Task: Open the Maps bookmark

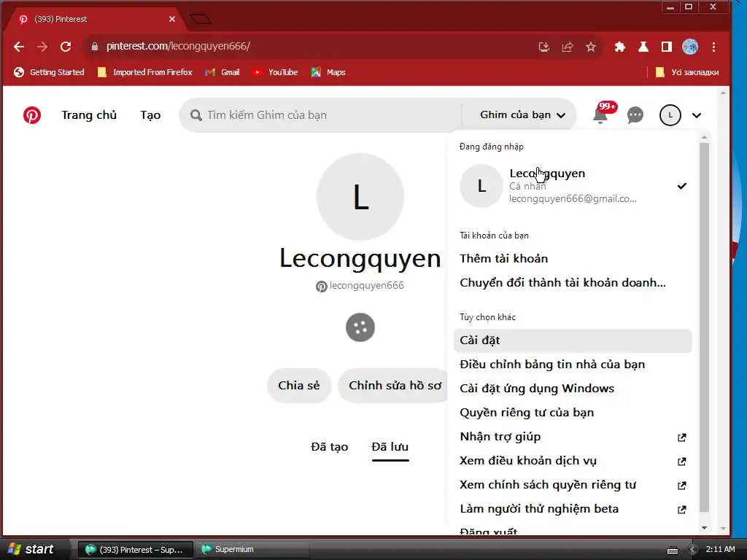Action: (328, 72)
